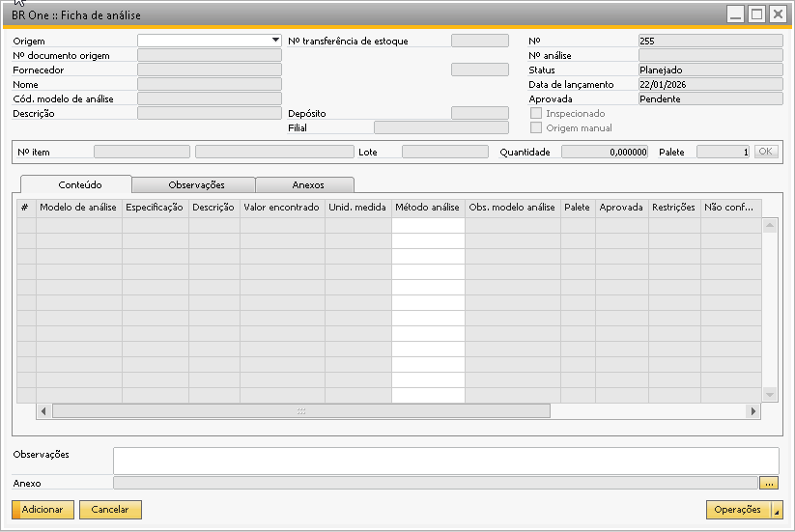Toggle the Inspecionado checkbox
Screen dimensions: 795x532
point(536,113)
